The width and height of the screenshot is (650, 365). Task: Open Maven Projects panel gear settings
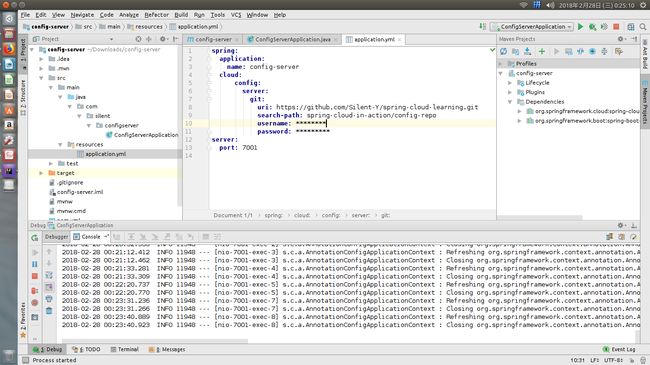[621, 39]
